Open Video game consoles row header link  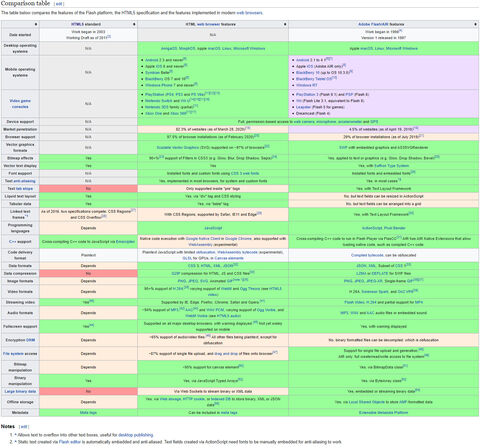(20, 104)
